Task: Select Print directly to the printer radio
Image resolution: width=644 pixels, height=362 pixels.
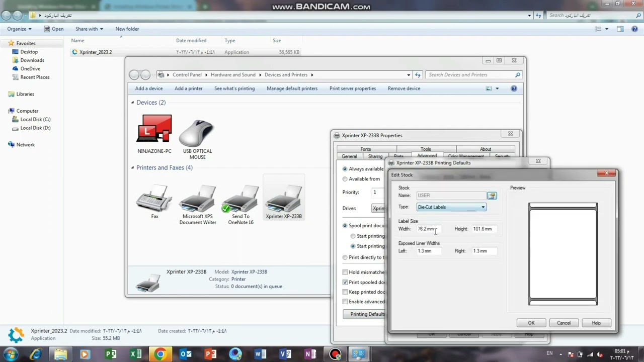Action: coord(345,257)
